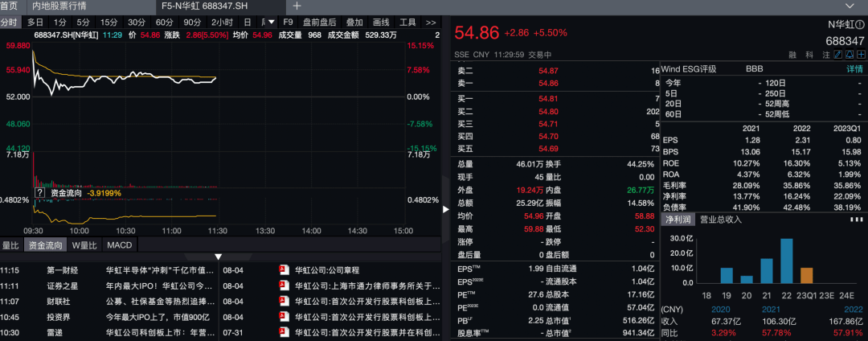Open Wind ESG评级 详情 link
Screen dimensions: 868x341
[854, 69]
